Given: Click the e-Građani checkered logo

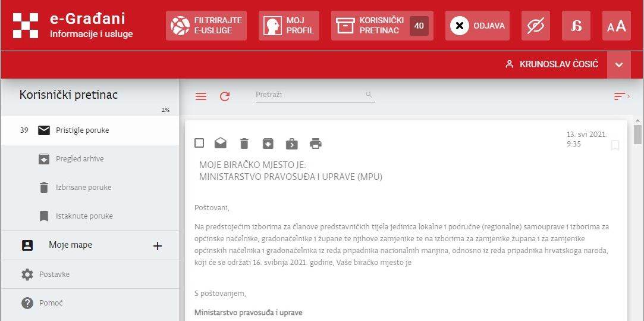Looking at the screenshot, I should pyautogui.click(x=26, y=26).
